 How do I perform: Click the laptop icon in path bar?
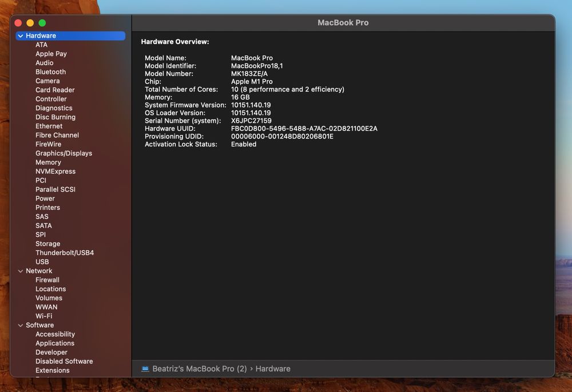[x=145, y=369]
